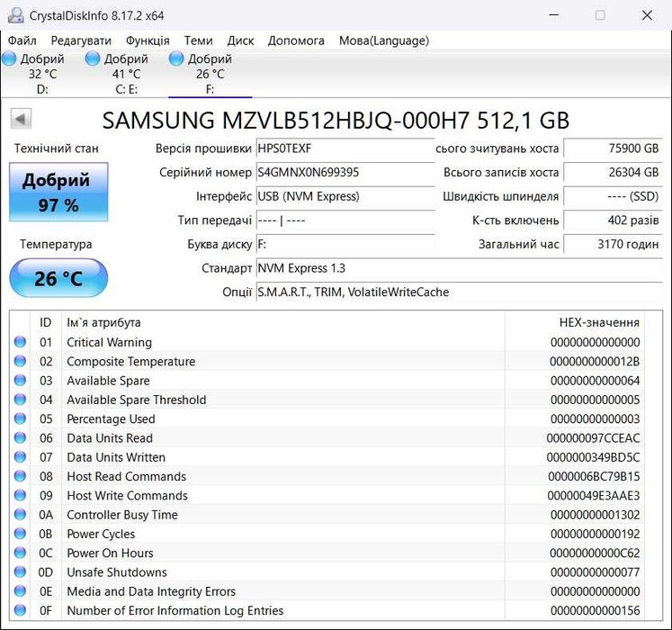Click the status dot of Data Units Written
Viewport: 672px width, 630px height.
[x=20, y=456]
